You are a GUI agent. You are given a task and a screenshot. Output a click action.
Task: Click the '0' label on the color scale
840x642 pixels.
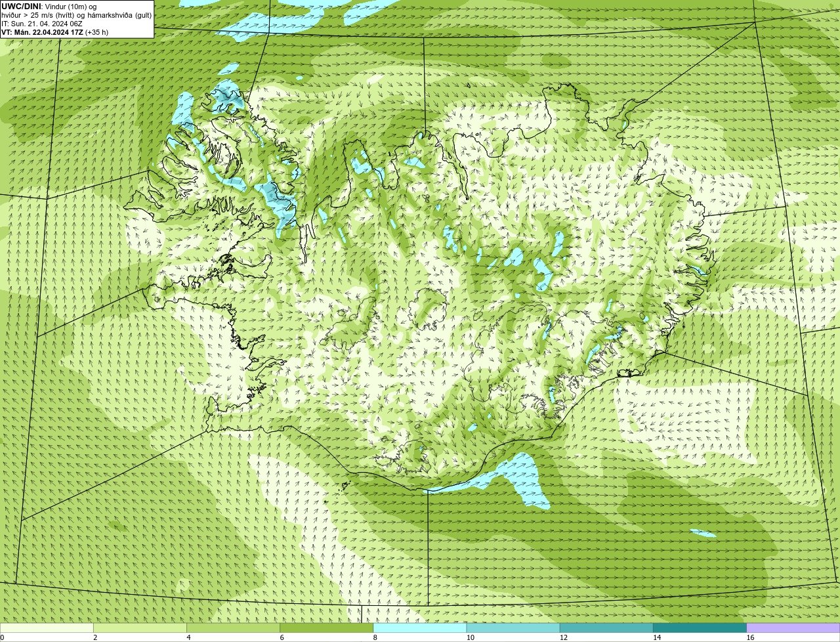pyautogui.click(x=3, y=637)
